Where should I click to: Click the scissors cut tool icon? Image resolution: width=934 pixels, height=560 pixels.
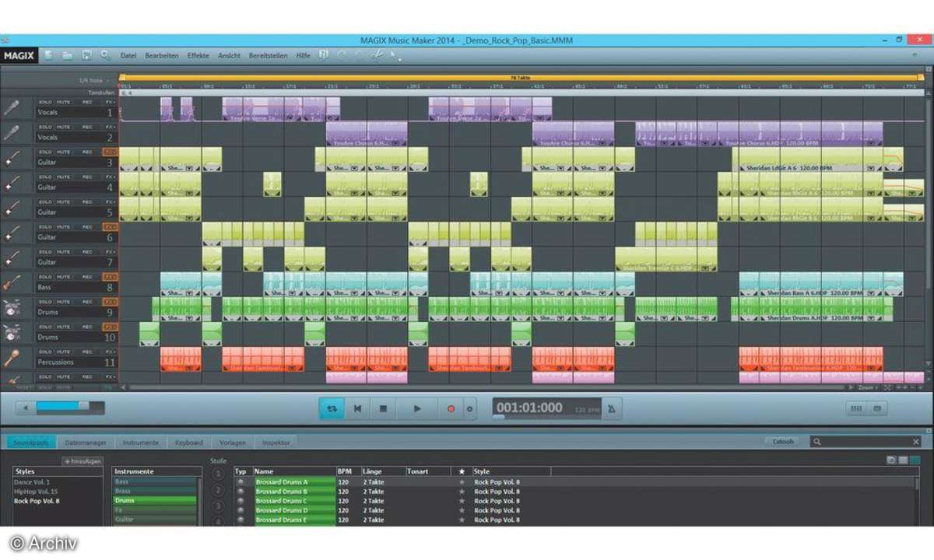376,55
